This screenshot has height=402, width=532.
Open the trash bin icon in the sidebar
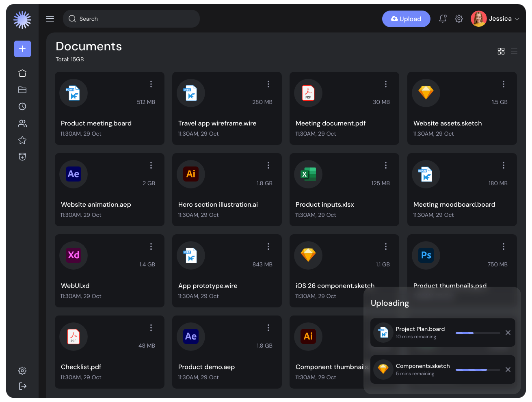pos(22,157)
